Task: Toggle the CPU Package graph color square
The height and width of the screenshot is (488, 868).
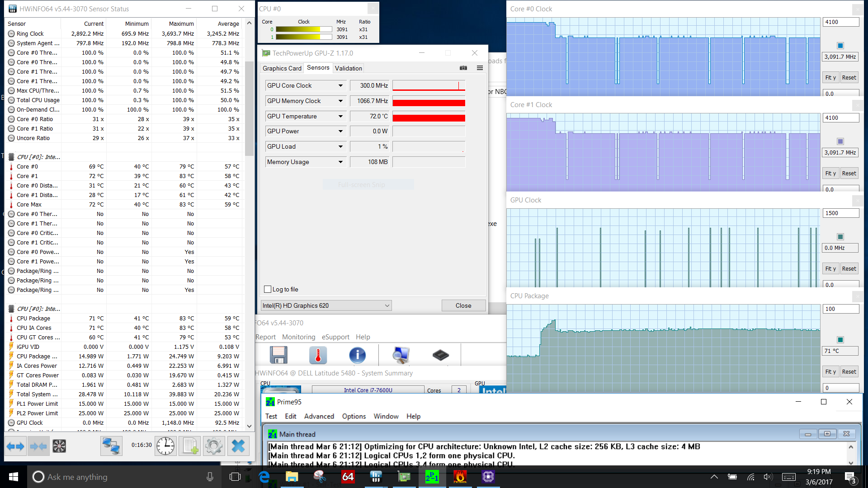Action: coord(840,340)
